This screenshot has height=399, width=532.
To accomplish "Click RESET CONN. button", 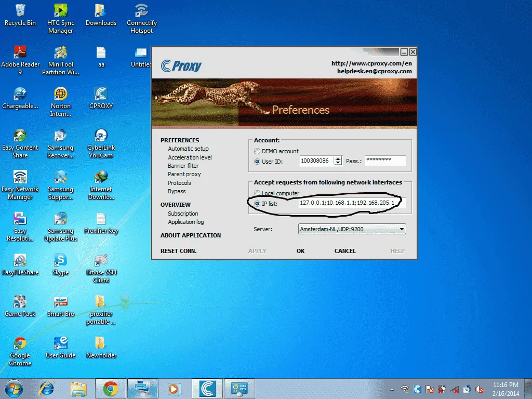I will [179, 251].
